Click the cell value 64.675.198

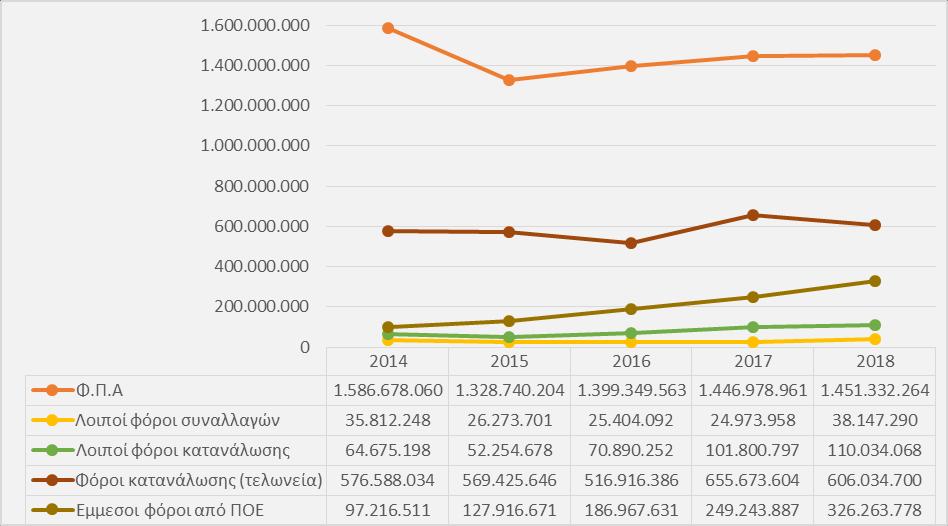click(388, 450)
